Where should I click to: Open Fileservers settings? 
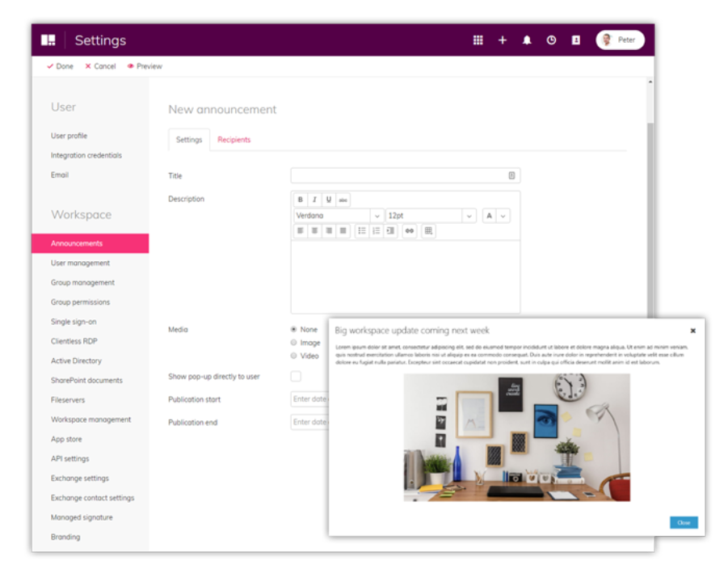pos(68,399)
